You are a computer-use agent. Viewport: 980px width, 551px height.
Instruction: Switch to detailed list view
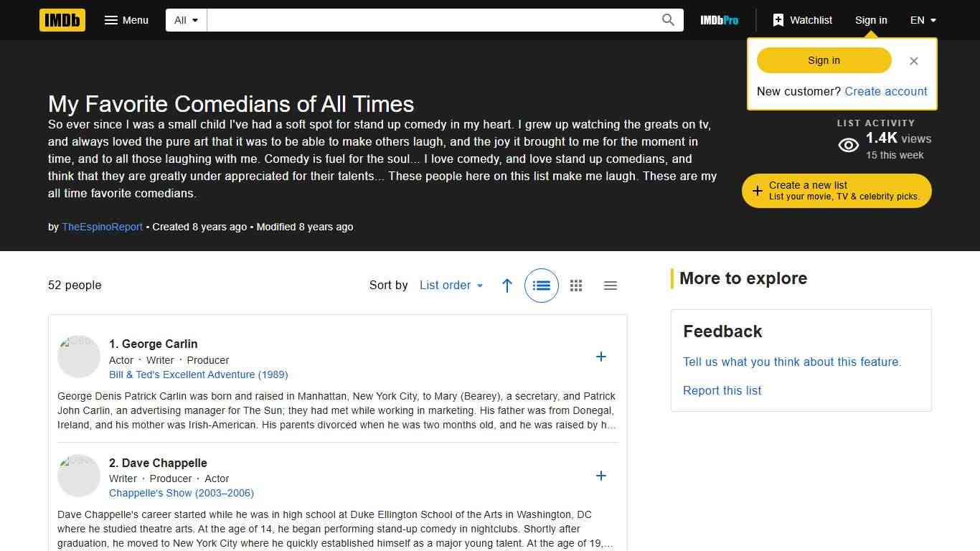(x=542, y=286)
